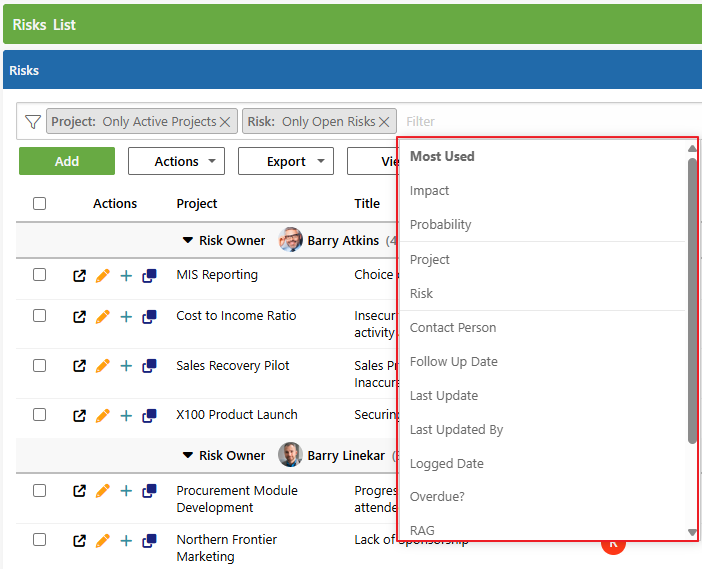Open the Actions dropdown button

tap(176, 161)
